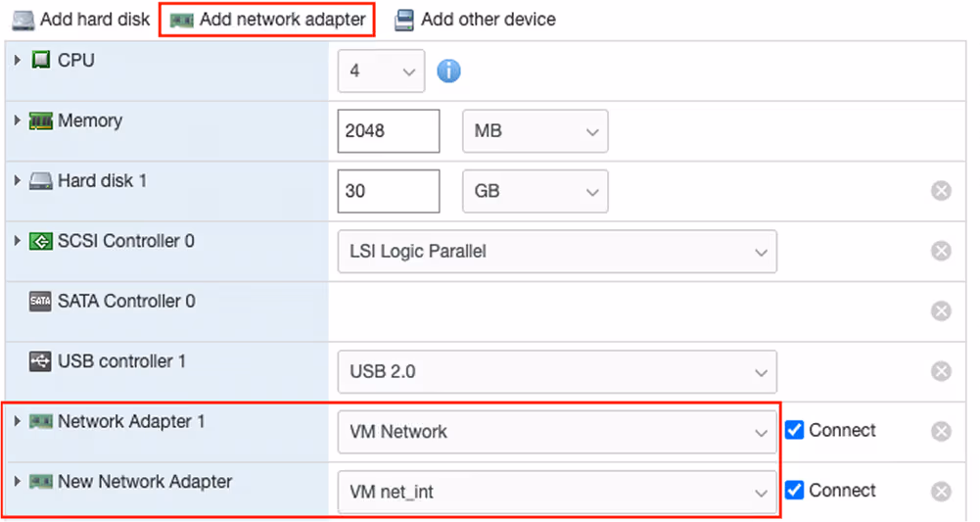Remove Network Adapter 1 device

coord(941,432)
